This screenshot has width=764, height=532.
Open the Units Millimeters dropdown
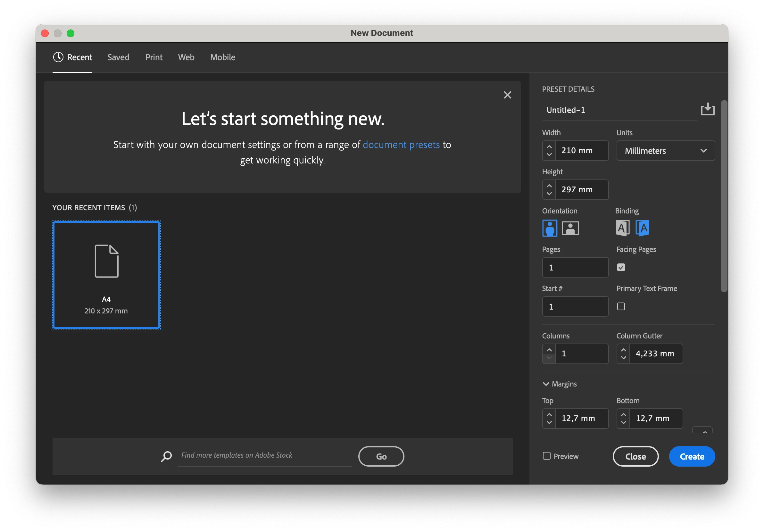point(666,151)
